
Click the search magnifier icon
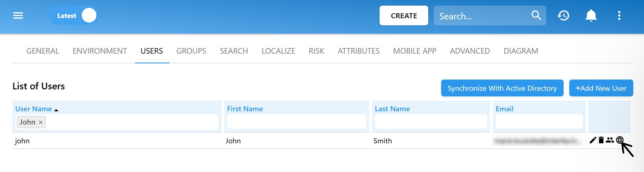coord(536,15)
